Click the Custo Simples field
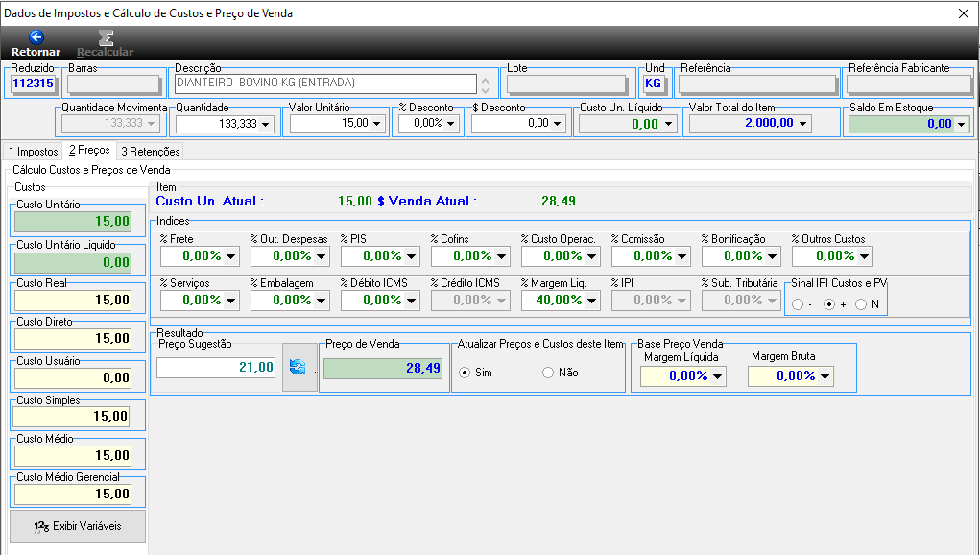980x555 pixels. (72, 417)
